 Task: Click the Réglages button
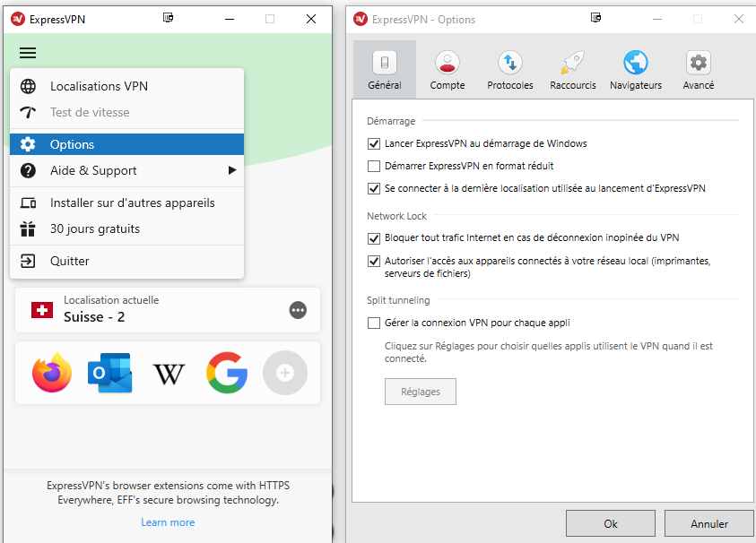click(421, 392)
